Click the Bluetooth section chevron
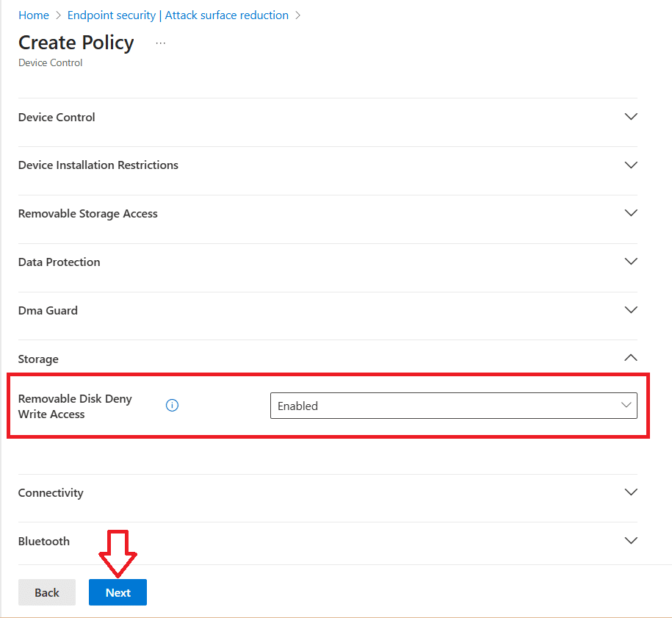 [x=630, y=541]
